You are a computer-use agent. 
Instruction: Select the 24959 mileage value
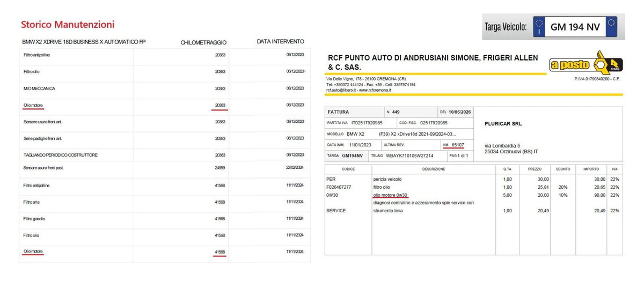coord(220,168)
